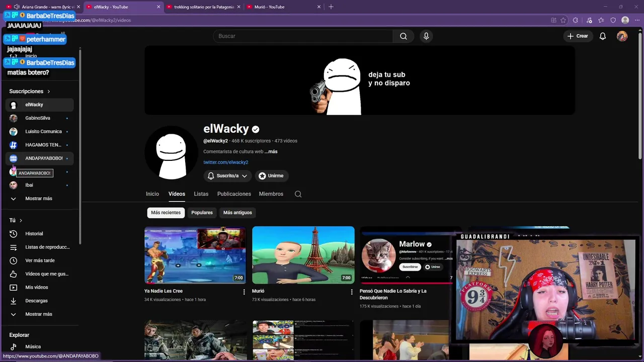644x362 pixels.
Task: Open verified badge next to elWacky
Action: pos(256,129)
